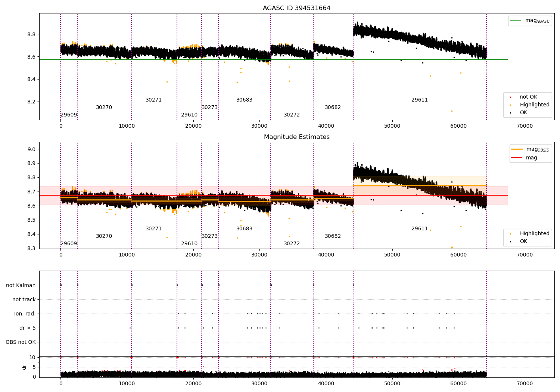Click obsid label 29611 in AGASC ID plot
Image resolution: width=560 pixels, height=392 pixels.
[420, 100]
